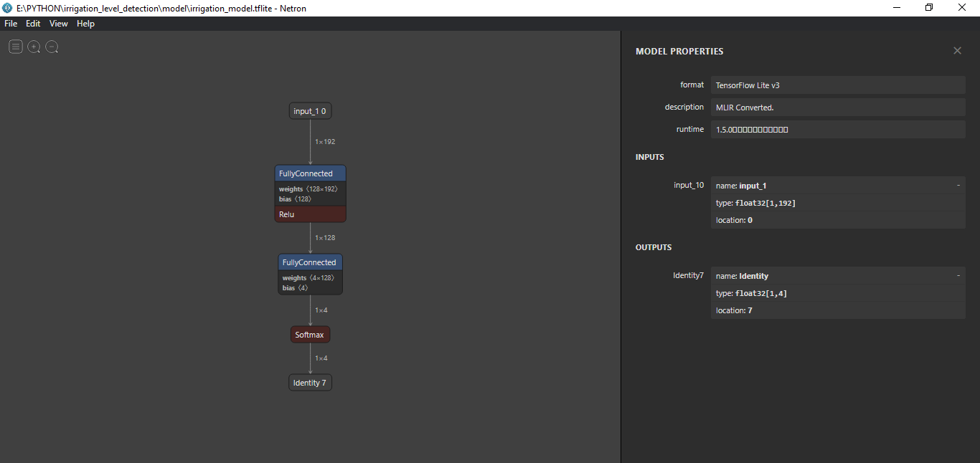Open the Help menu

[x=85, y=24]
